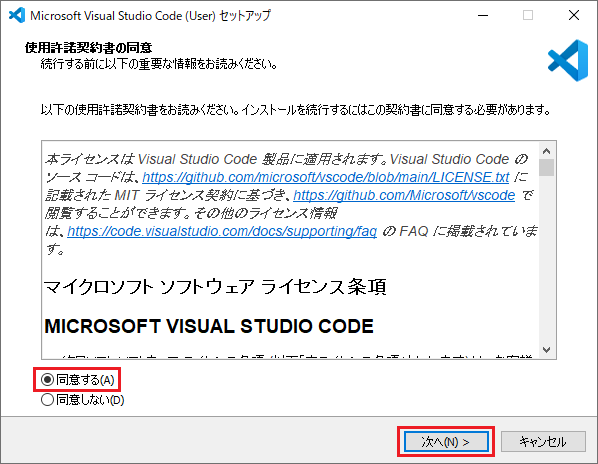Click the setup window title text
Viewport: 598px width, 464px height.
[150, 16]
